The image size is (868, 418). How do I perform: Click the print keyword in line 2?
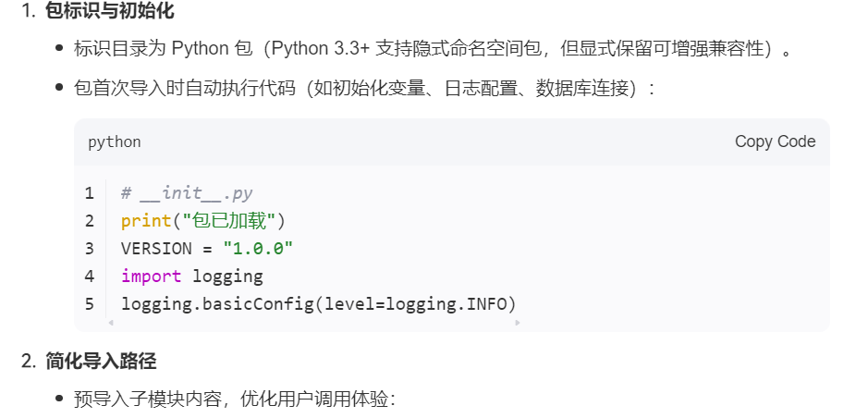tap(146, 221)
